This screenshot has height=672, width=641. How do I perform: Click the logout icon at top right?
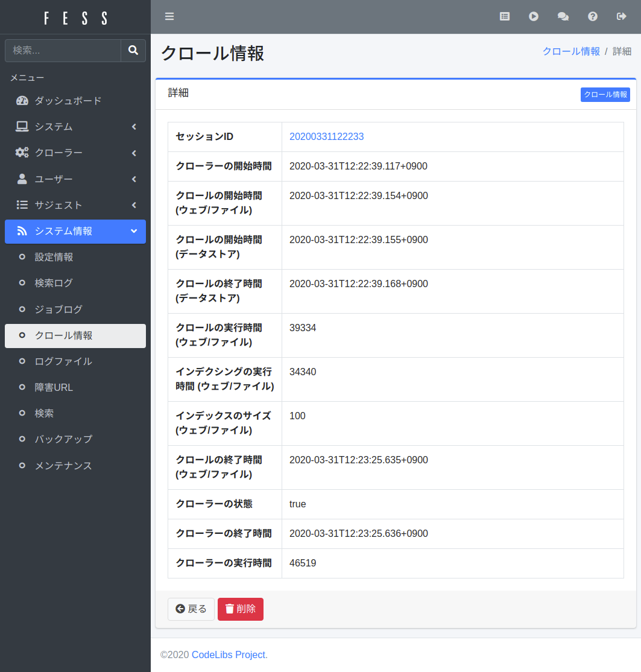pyautogui.click(x=622, y=16)
